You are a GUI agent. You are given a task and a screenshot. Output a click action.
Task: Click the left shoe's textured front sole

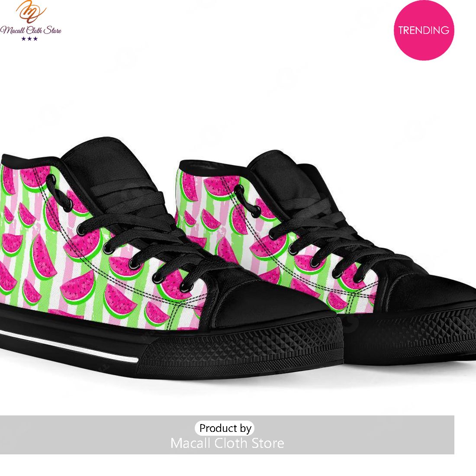click(240, 349)
